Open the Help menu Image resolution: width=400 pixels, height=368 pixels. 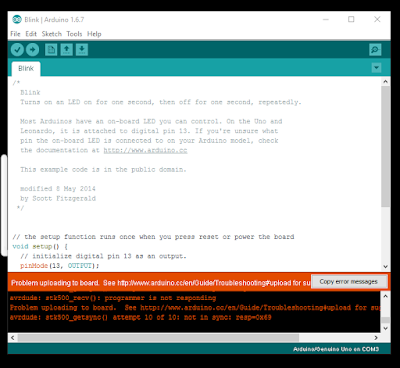click(x=94, y=34)
